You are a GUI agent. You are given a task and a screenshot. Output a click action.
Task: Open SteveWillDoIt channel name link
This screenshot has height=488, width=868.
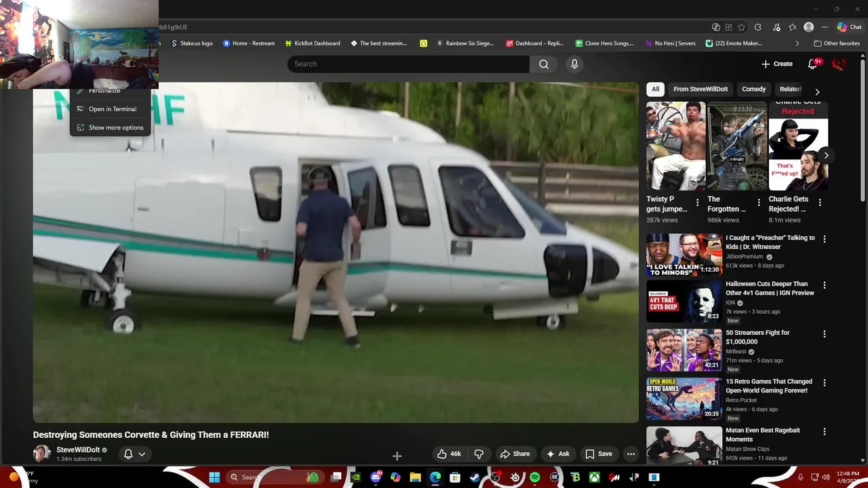point(78,450)
